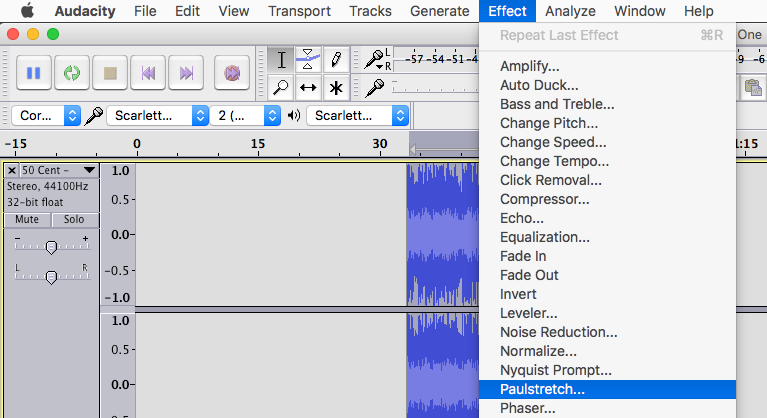The height and width of the screenshot is (418, 767).
Task: Choose Change Pitch... effect
Action: click(x=608, y=123)
